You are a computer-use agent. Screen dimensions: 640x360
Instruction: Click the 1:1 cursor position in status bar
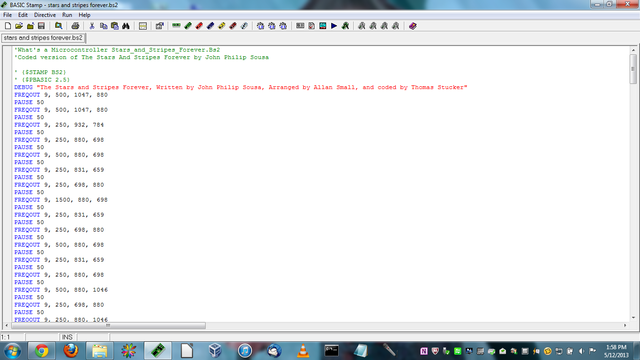[x=6, y=337]
